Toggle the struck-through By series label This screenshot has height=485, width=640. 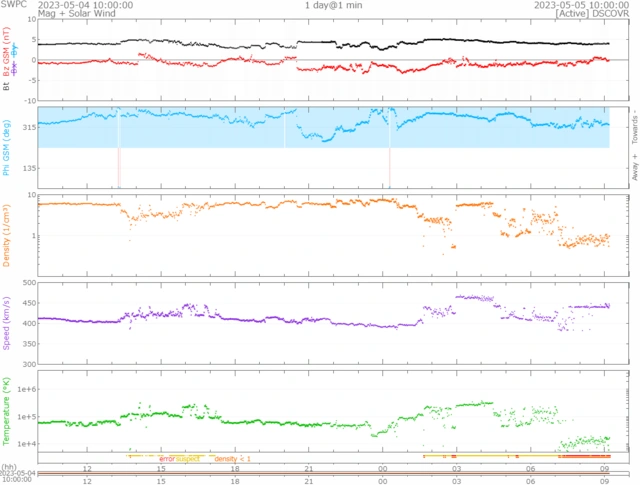pyautogui.click(x=15, y=50)
